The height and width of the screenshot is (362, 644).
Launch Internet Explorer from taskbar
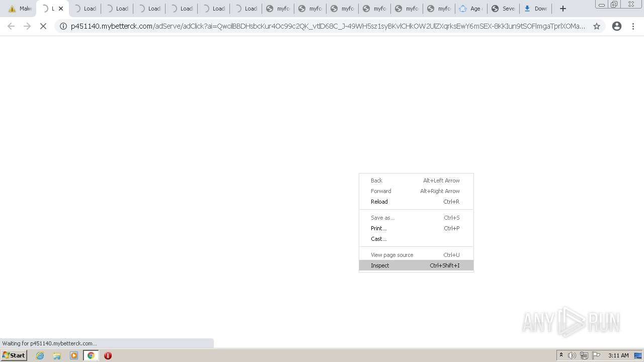(x=40, y=355)
